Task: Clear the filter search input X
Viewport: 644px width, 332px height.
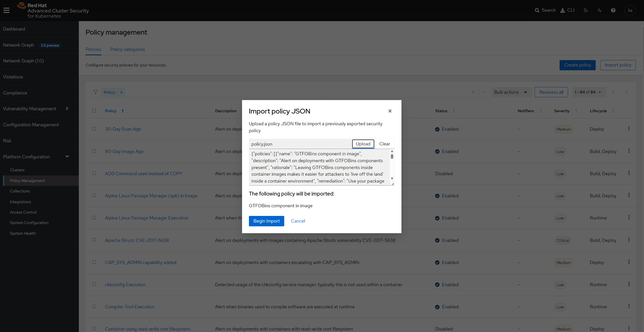Action: [473, 92]
